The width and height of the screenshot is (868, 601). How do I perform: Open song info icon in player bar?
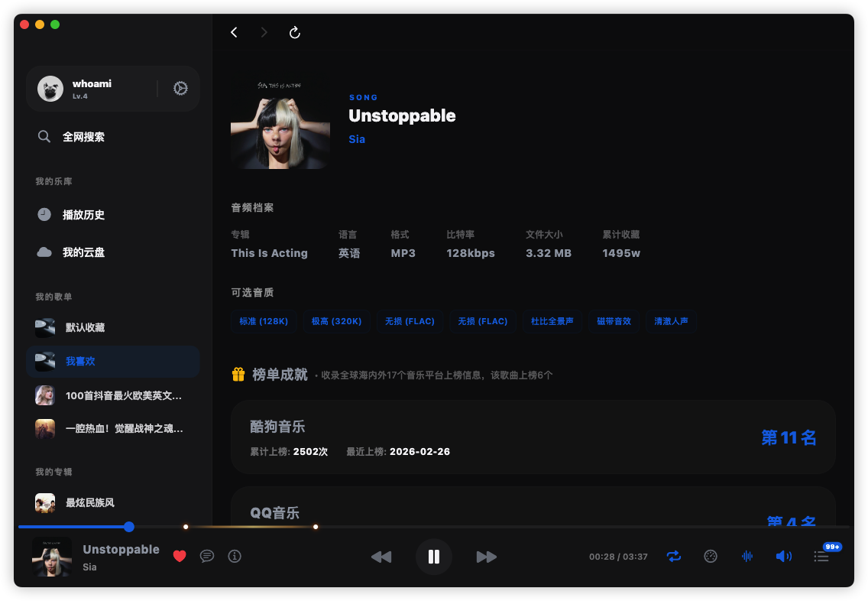(235, 556)
